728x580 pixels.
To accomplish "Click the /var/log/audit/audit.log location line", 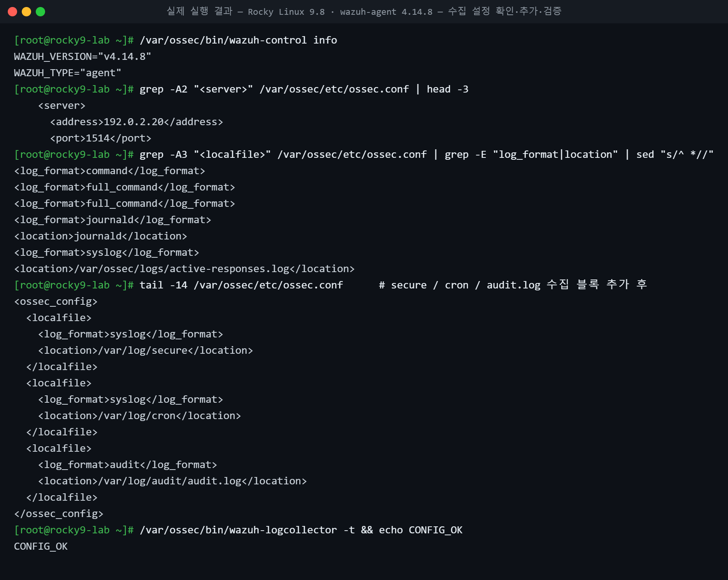I will [x=172, y=481].
